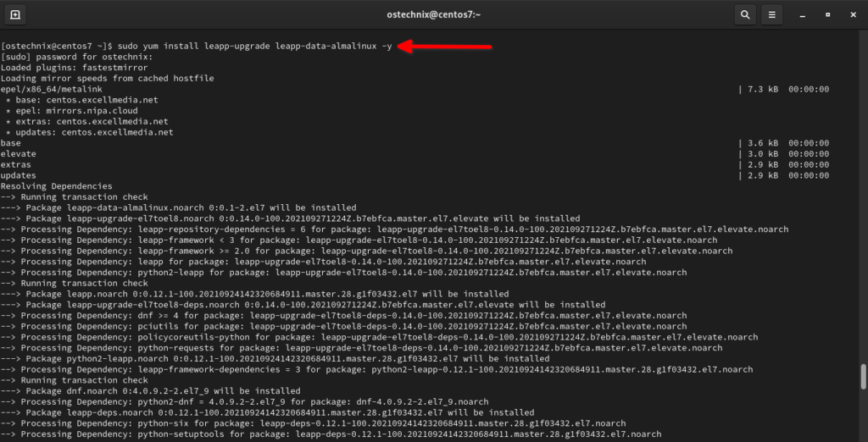Click 'Package dnf.noarch' install line
868x442 pixels.
pos(151,391)
